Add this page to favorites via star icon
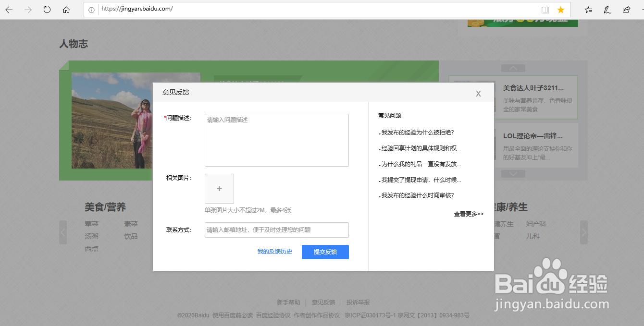 click(x=560, y=9)
